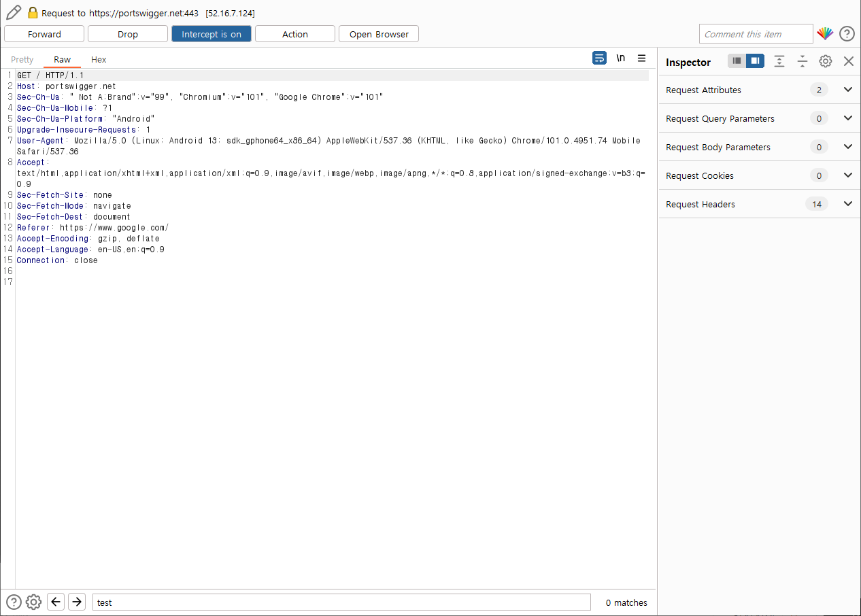This screenshot has height=616, width=861.
Task: Go to next search match arrow
Action: [77, 602]
